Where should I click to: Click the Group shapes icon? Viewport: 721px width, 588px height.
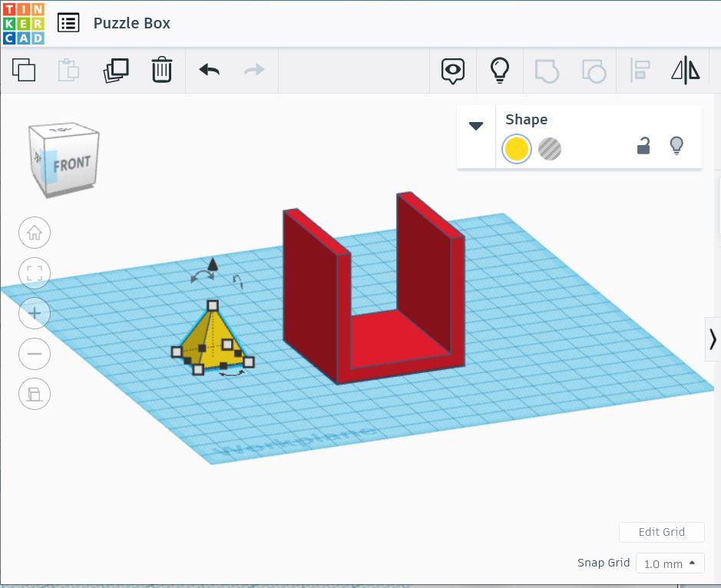(547, 71)
